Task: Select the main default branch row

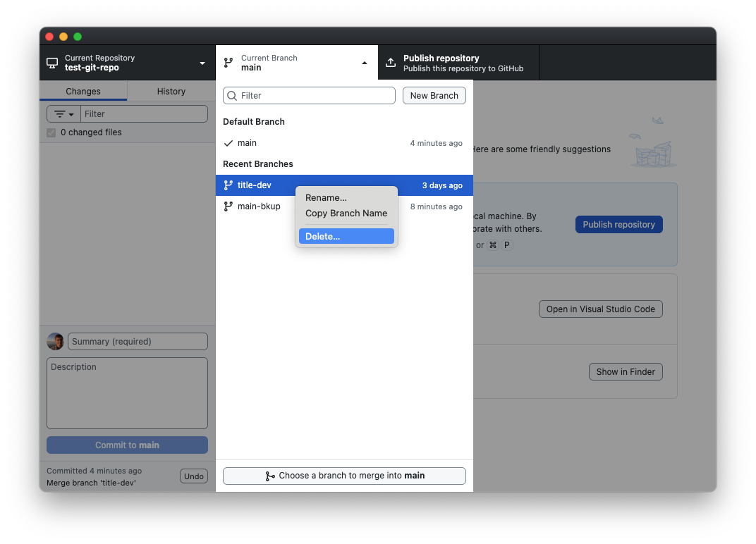Action: pos(344,143)
